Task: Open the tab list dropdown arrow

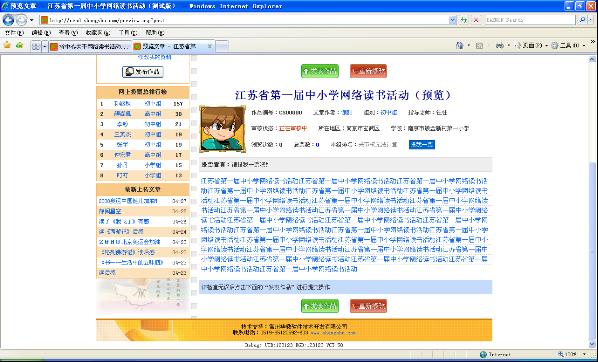Action: coord(45,46)
